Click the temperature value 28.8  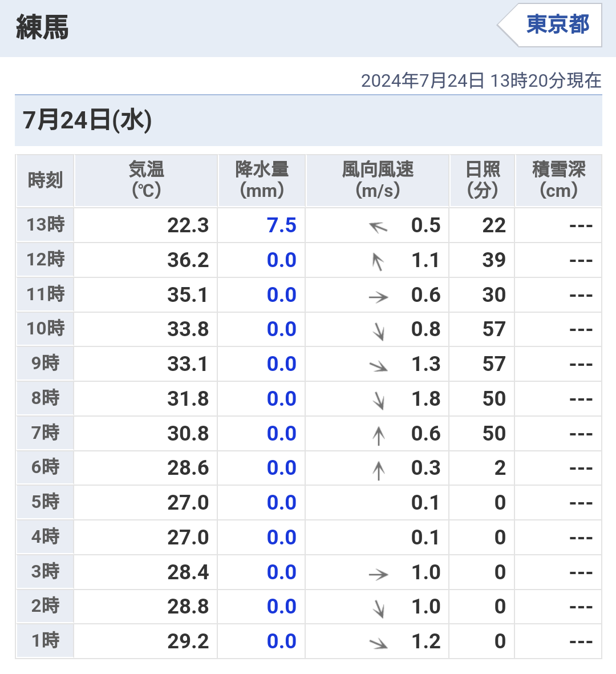click(x=188, y=607)
